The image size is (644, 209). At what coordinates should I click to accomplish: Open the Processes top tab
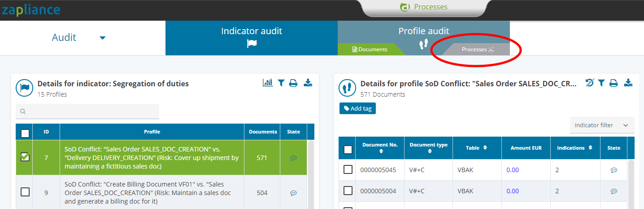(424, 7)
